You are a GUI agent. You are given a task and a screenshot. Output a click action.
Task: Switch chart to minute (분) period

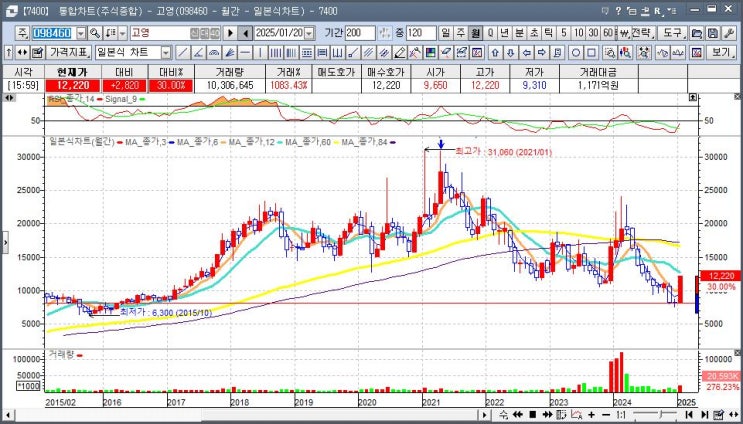coord(519,33)
